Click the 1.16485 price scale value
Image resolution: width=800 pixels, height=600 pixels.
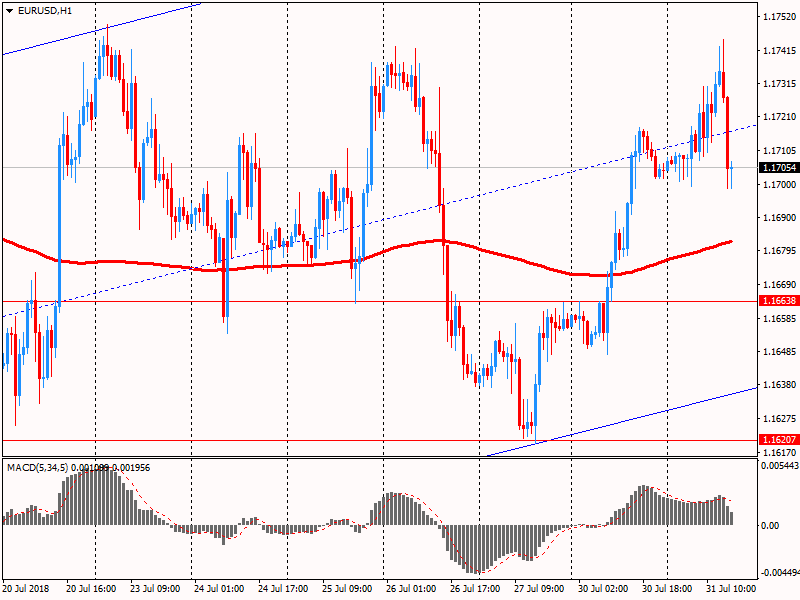(779, 352)
